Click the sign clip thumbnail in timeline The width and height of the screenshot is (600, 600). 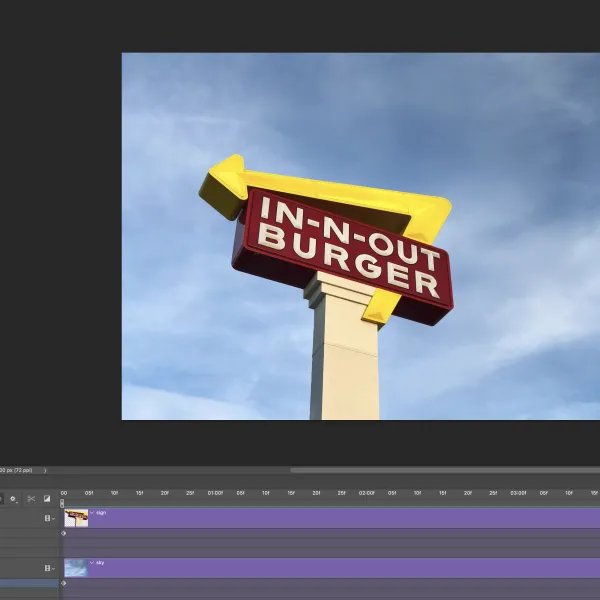[x=76, y=518]
